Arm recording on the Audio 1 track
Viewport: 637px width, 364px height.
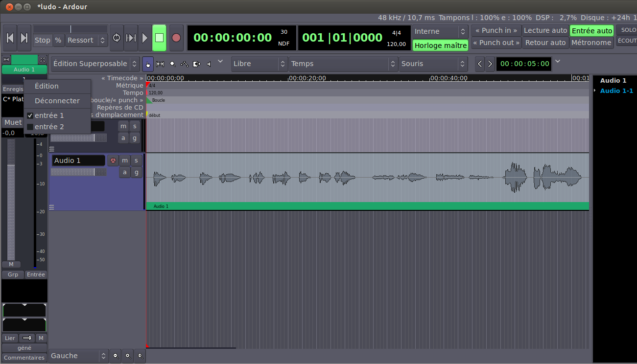pyautogui.click(x=113, y=160)
